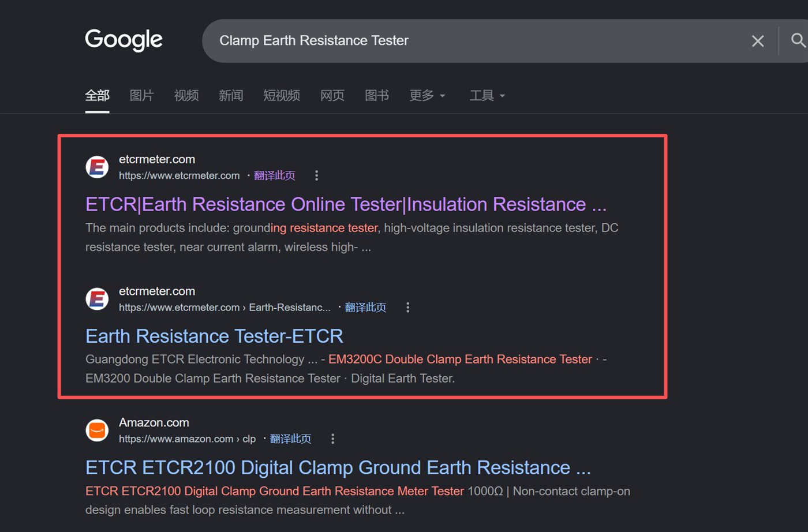Expand the 工具 dropdown
808x532 pixels.
click(x=487, y=96)
